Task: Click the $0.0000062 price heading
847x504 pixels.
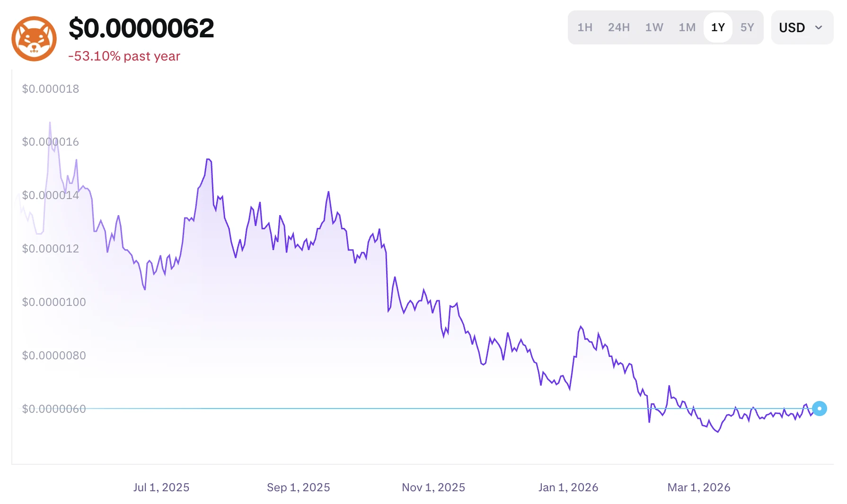Action: click(141, 28)
